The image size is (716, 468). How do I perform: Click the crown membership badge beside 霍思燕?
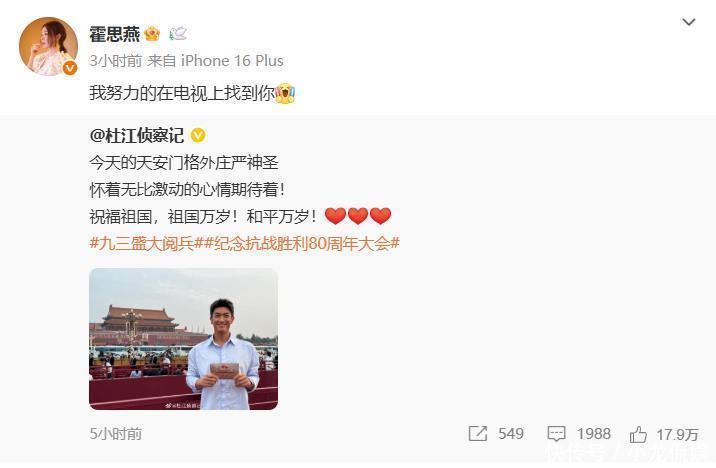(x=152, y=34)
